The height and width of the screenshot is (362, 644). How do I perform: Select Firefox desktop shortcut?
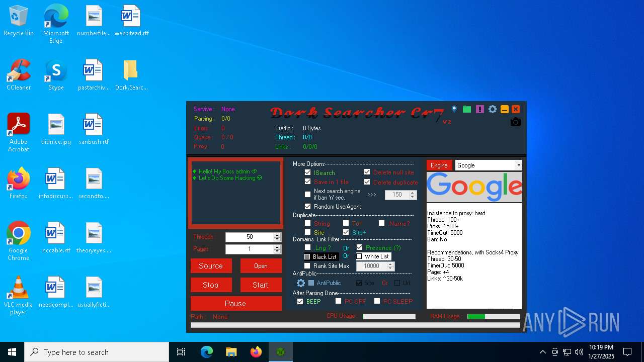19,184
